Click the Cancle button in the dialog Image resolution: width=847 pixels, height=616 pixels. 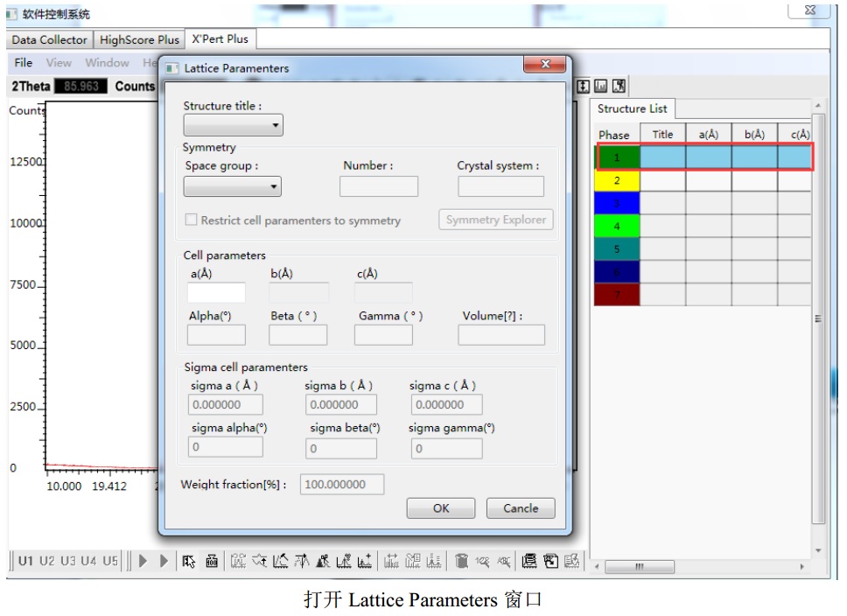coord(521,508)
